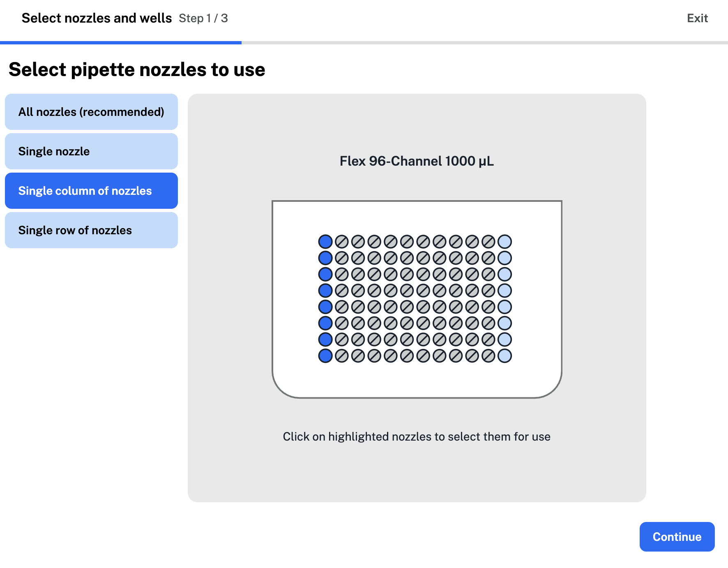The height and width of the screenshot is (568, 728).
Task: Click the fourth nozzle down in column twelve
Action: (505, 290)
